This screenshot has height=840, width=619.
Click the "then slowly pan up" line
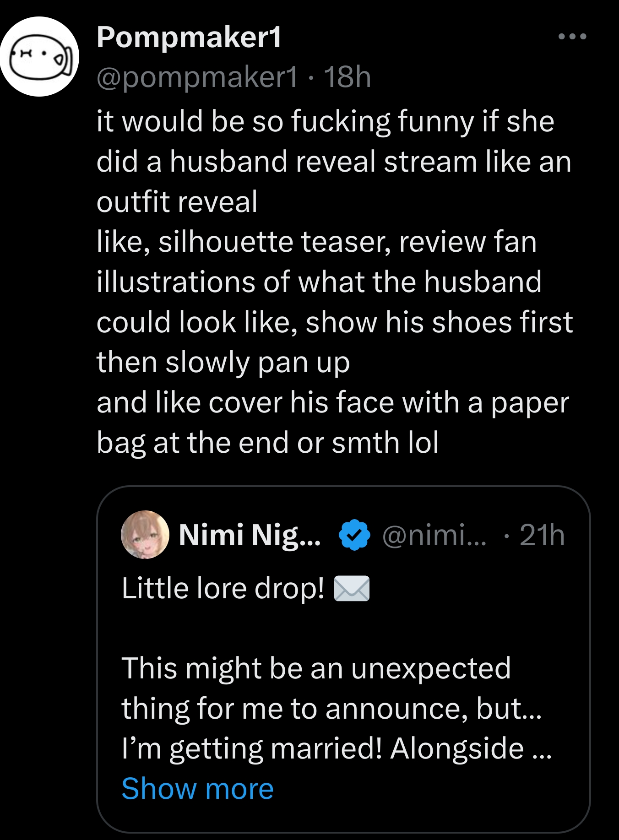click(x=223, y=362)
